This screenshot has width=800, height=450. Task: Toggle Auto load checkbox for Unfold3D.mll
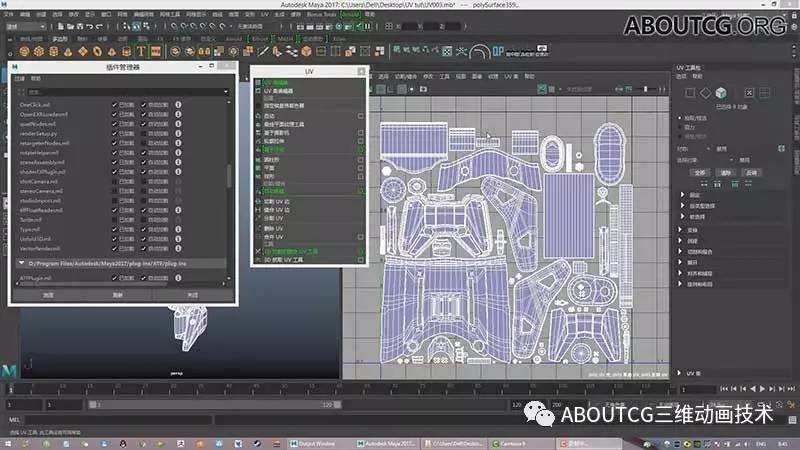tap(143, 239)
